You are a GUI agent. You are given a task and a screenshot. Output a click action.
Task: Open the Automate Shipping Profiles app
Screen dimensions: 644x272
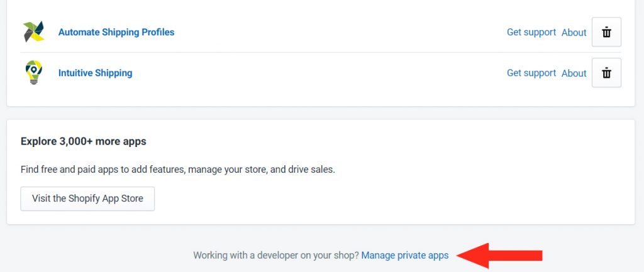(116, 32)
